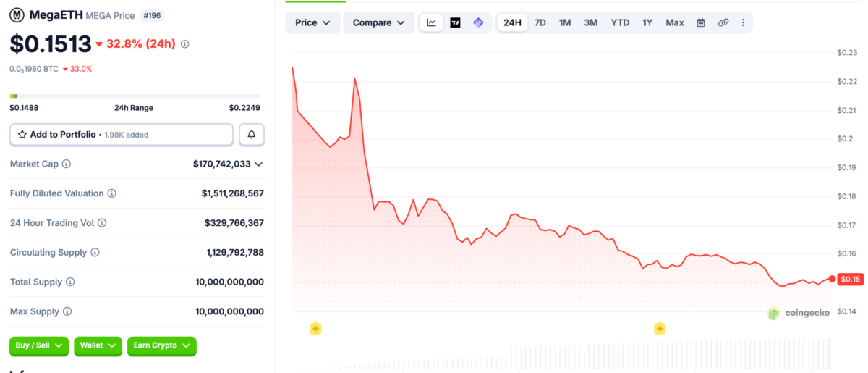868x373 pixels.
Task: Open the Price dropdown
Action: 312,22
